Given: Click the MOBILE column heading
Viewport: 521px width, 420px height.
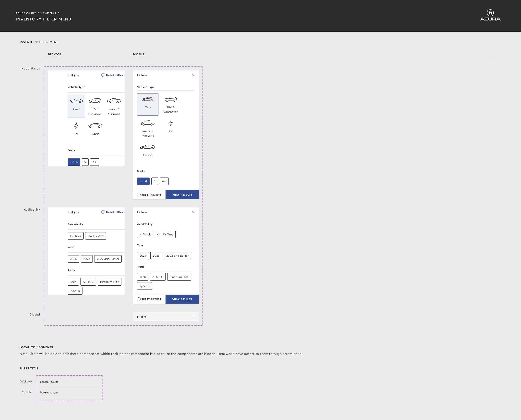Looking at the screenshot, I should [139, 54].
